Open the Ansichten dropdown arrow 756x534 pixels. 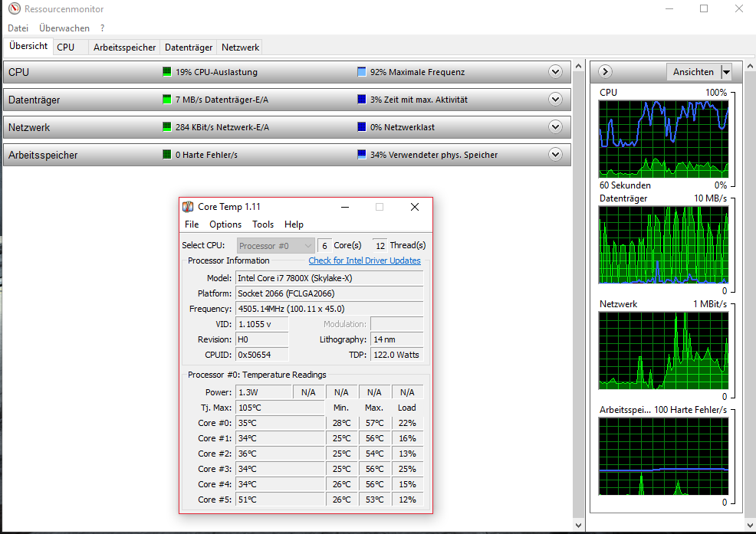pos(726,72)
